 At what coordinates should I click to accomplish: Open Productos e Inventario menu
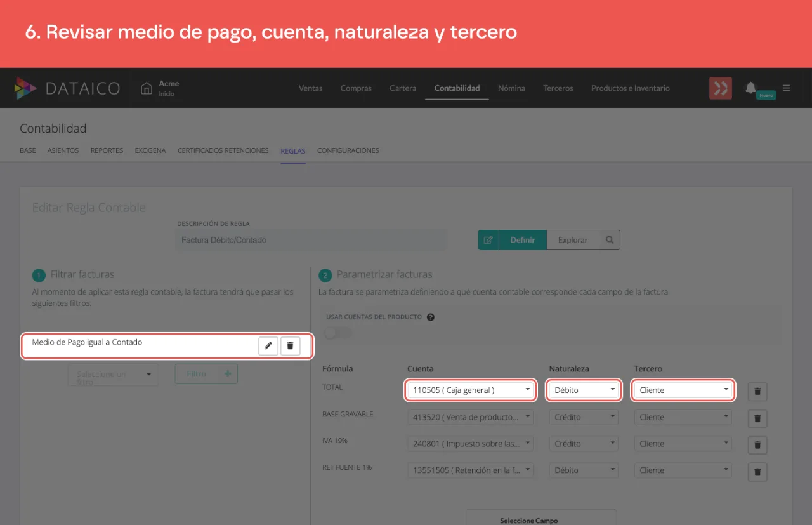(x=631, y=88)
